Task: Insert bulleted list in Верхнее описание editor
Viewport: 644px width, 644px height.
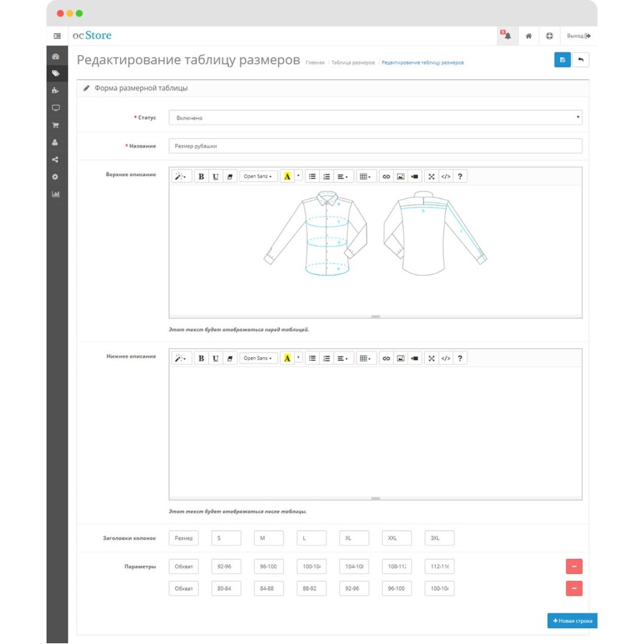Action: [312, 177]
